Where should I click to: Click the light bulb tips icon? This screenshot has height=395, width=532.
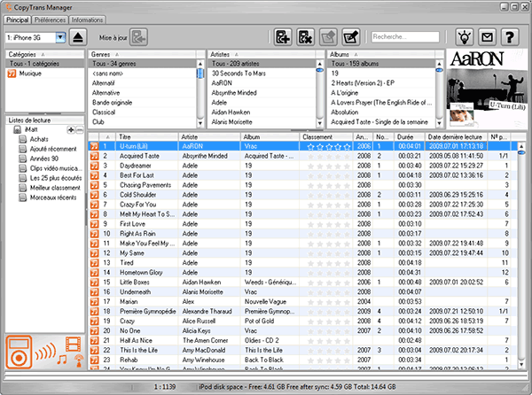click(465, 37)
